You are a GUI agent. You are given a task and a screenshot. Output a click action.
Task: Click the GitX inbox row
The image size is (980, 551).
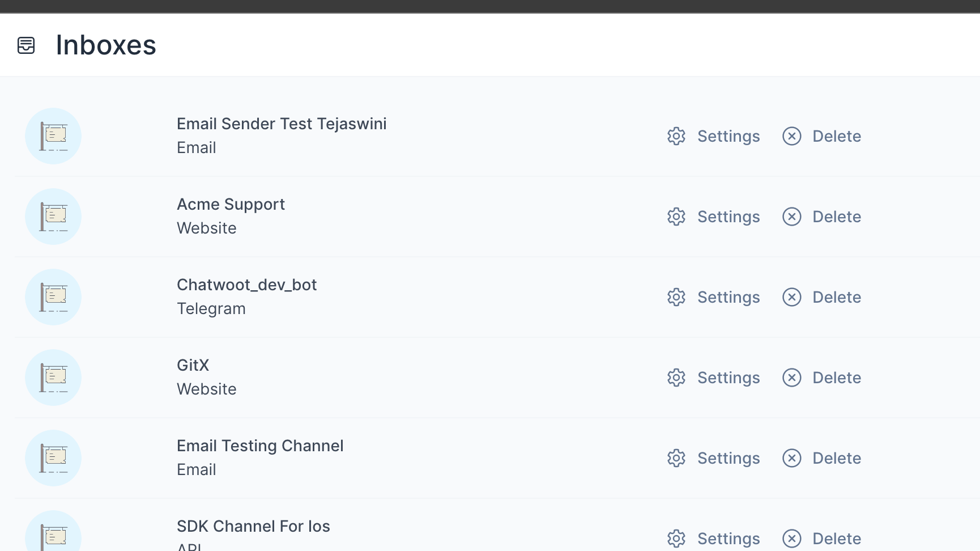click(193, 365)
